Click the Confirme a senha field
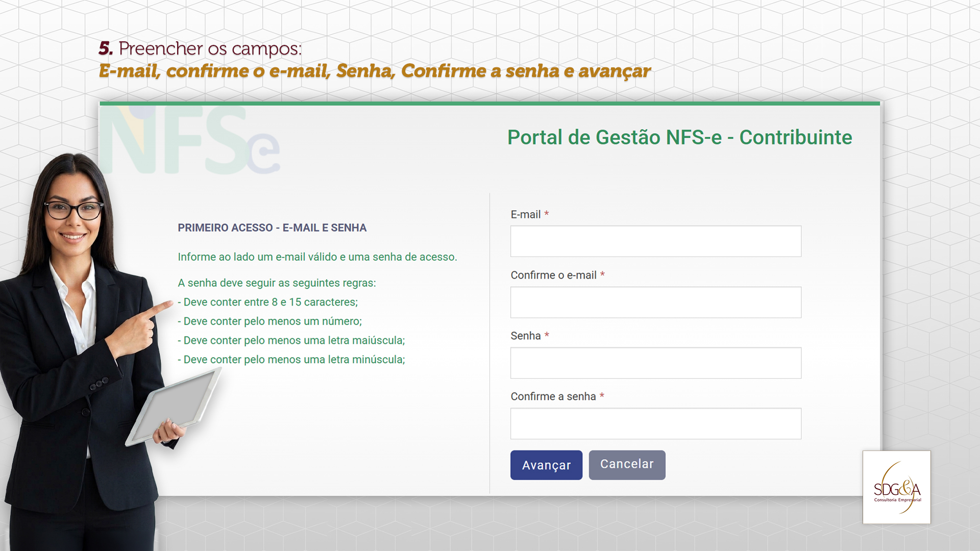Screen dimensions: 980x551 (x=655, y=423)
